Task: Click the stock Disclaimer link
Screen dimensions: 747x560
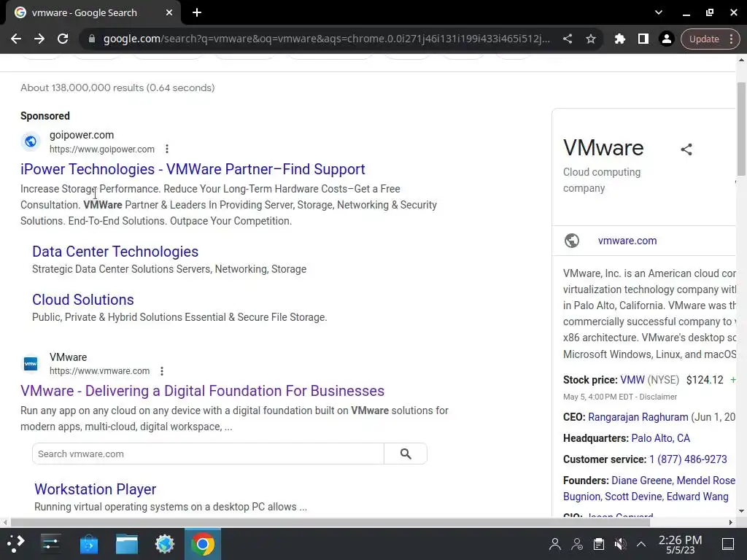Action: [658, 397]
